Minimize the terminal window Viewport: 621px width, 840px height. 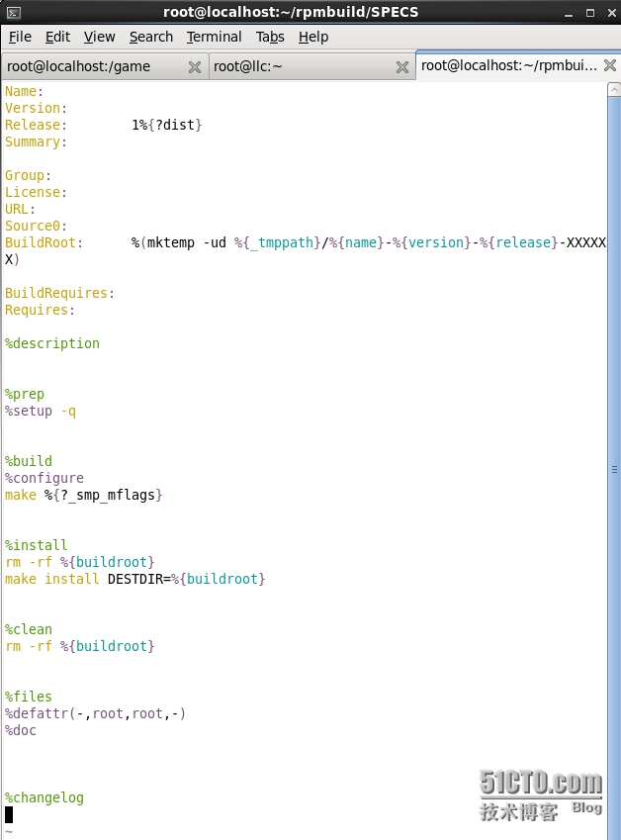coord(569,14)
